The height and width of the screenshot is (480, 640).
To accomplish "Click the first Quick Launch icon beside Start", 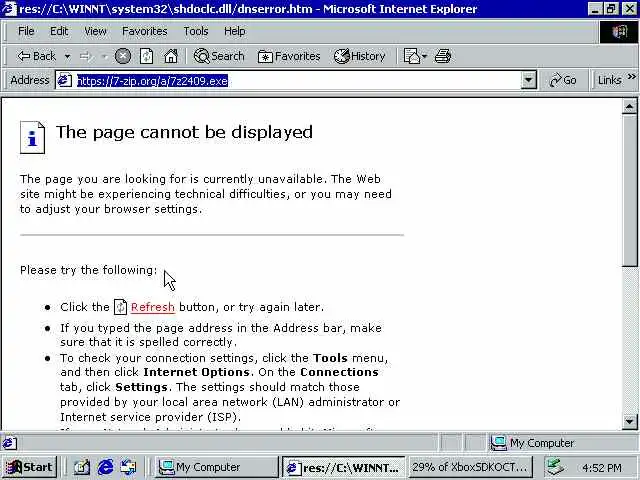I will pos(82,467).
